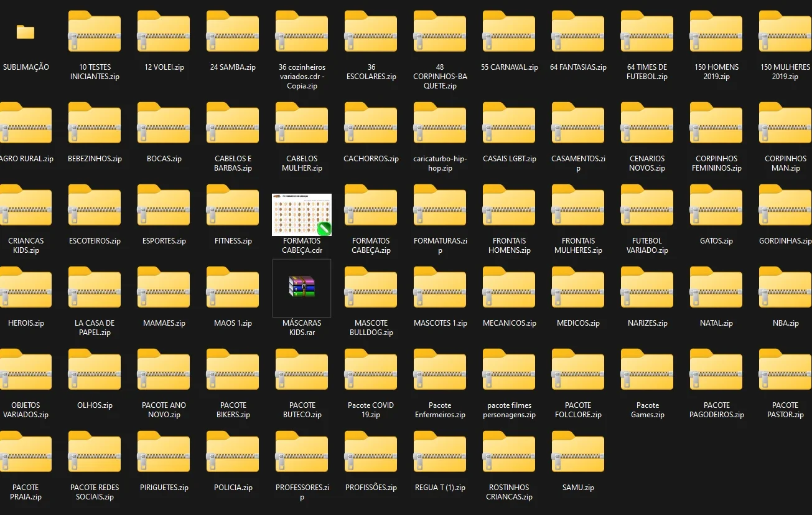Select the CRIANCAS KIDS.zip archive icon

(x=26, y=205)
